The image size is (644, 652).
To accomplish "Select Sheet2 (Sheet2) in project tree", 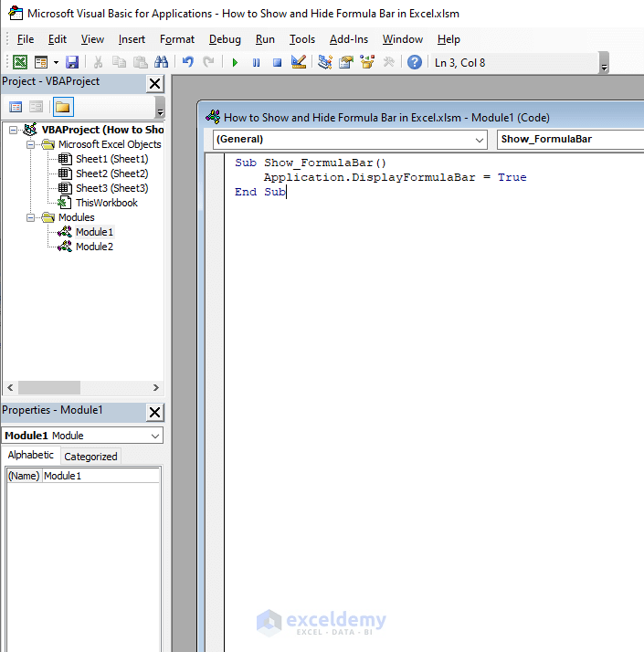I will click(112, 174).
